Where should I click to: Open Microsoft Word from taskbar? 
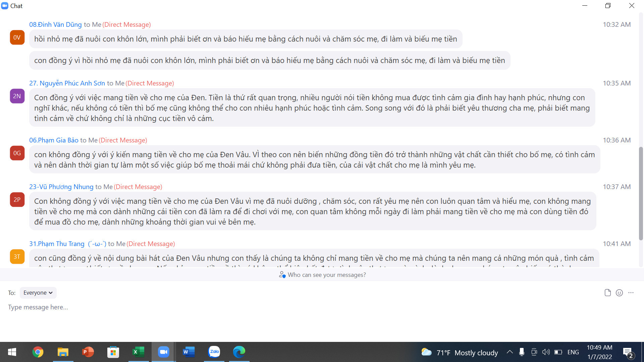189,352
